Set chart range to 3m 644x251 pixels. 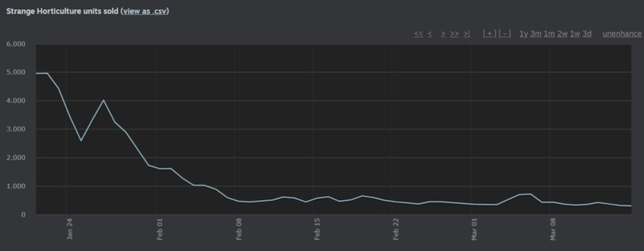536,34
